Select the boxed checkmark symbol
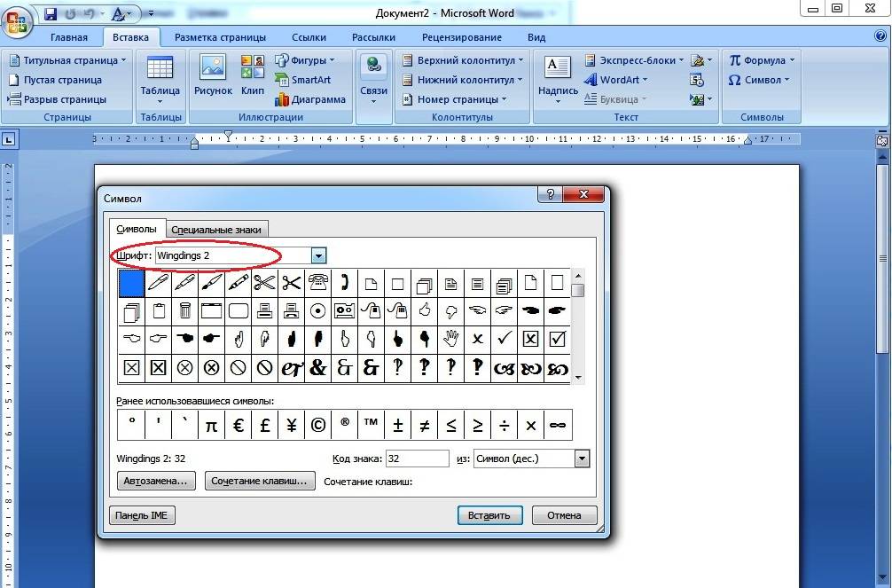892x588 pixels. 557,339
